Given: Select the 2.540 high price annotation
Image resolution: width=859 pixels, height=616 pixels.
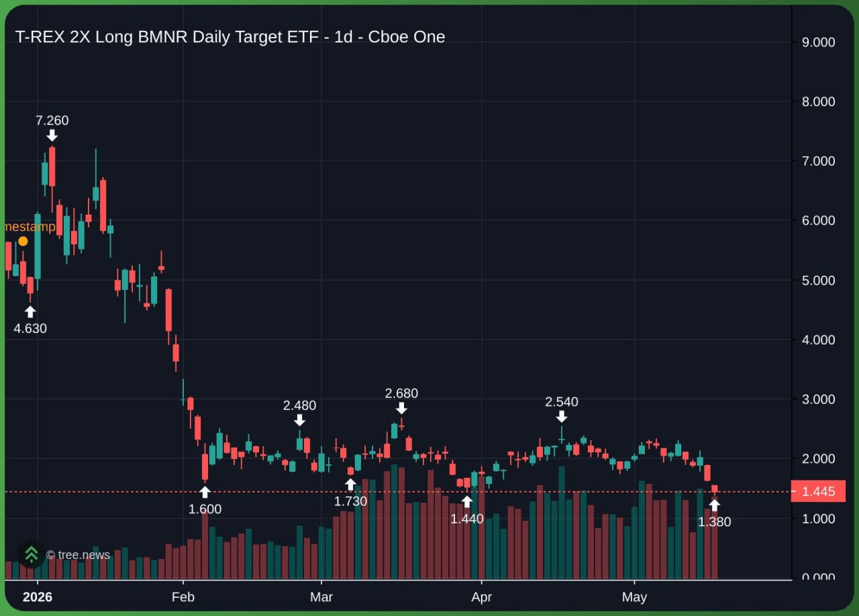Looking at the screenshot, I should pyautogui.click(x=562, y=402).
